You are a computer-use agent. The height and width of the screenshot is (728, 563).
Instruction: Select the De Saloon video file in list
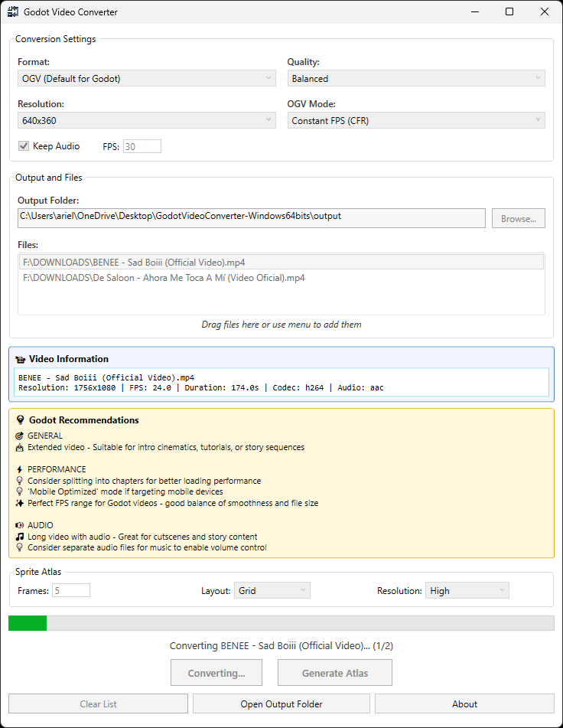(x=164, y=278)
